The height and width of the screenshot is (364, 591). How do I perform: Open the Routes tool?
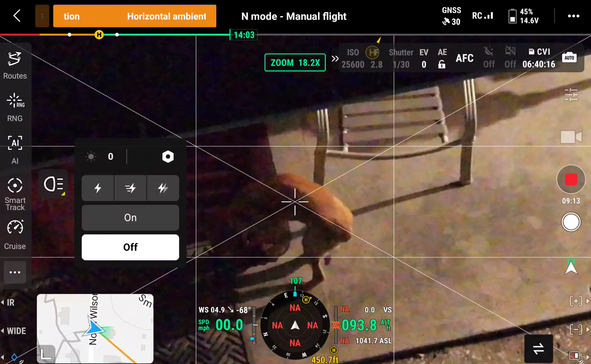[15, 65]
